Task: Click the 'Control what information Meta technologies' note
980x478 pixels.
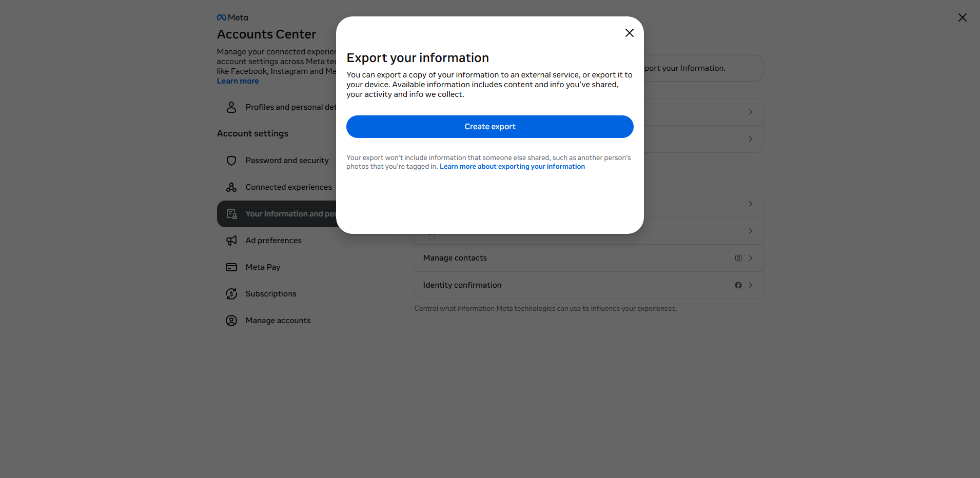Action: tap(545, 309)
